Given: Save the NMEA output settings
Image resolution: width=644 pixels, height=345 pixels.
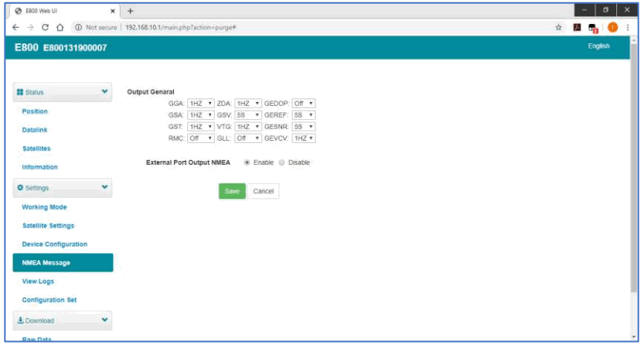Looking at the screenshot, I should 232,191.
